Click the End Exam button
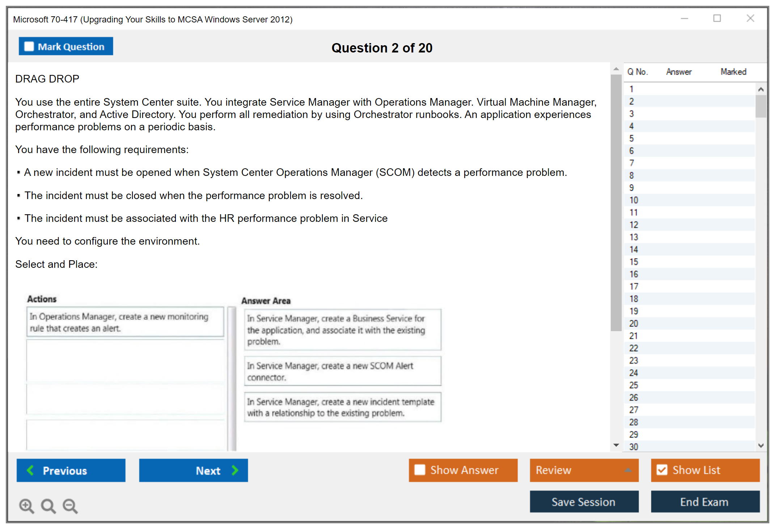 [x=705, y=502]
